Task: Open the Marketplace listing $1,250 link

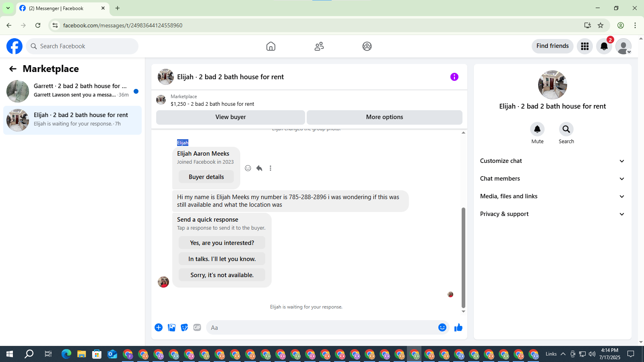Action: point(212,104)
